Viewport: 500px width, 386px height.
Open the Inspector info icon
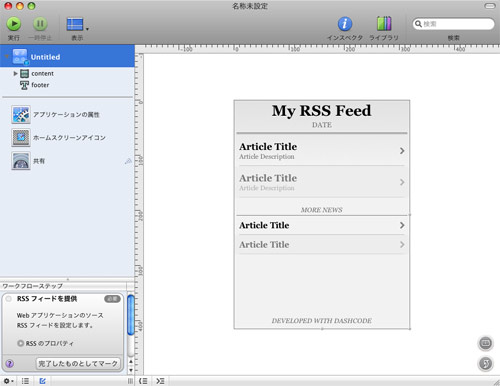point(345,24)
